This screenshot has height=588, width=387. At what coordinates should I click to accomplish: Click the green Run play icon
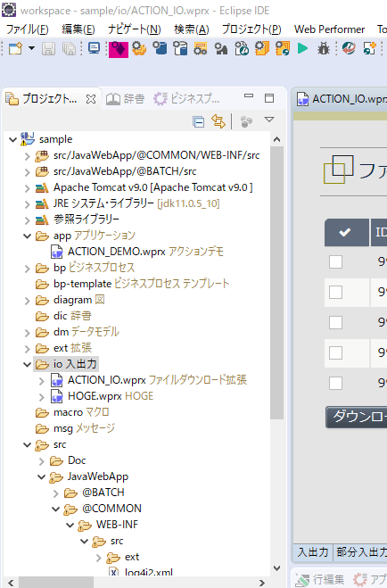pyautogui.click(x=302, y=48)
